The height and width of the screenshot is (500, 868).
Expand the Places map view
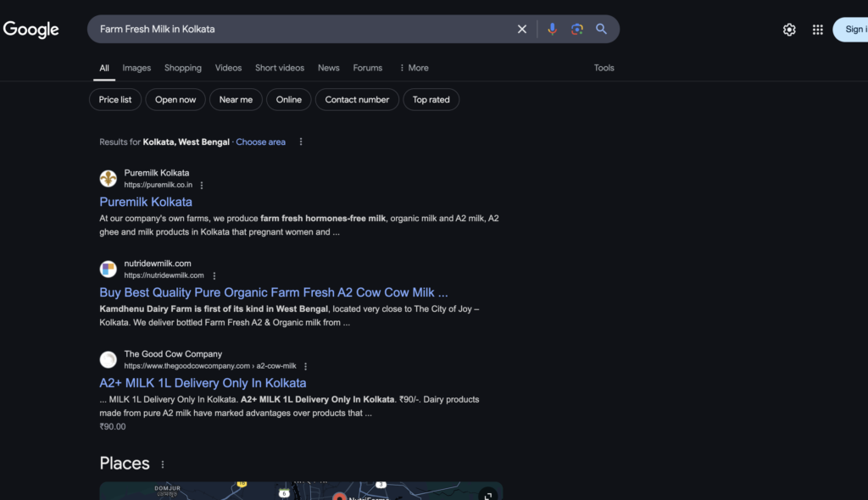[487, 495]
